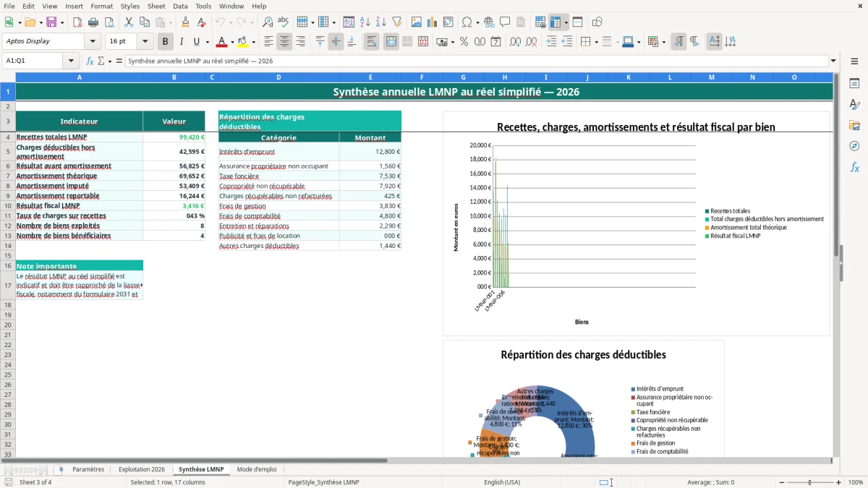
Task: Click the AutoFilter funnel icon
Action: [396, 22]
